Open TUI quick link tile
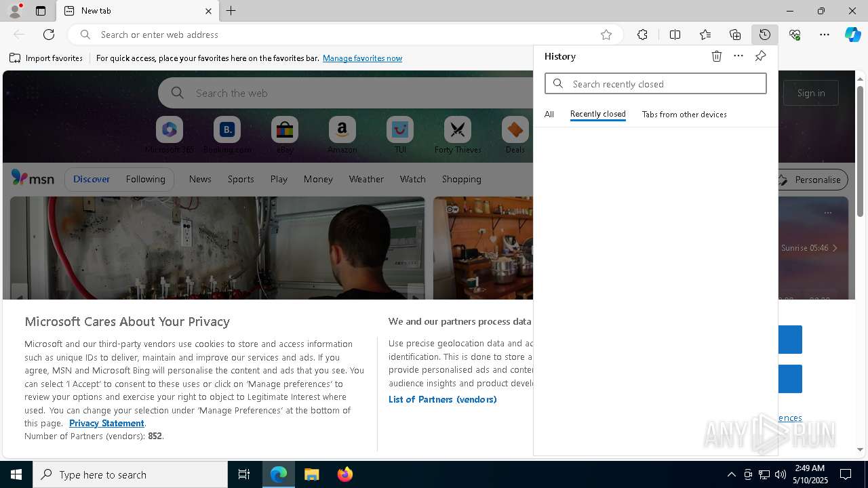868x488 pixels. (x=400, y=136)
